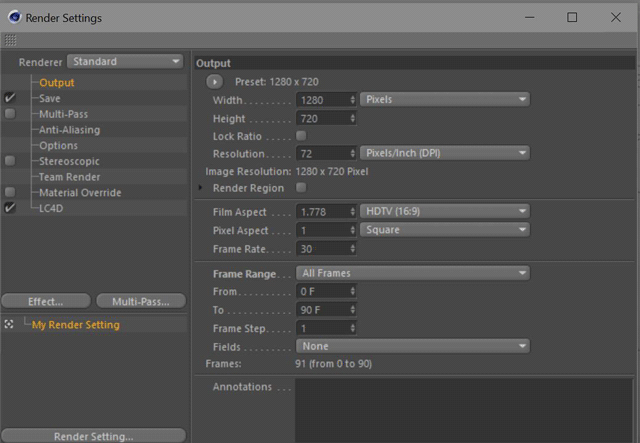This screenshot has width=640, height=443.
Task: Select the Output settings page
Action: 57,82
